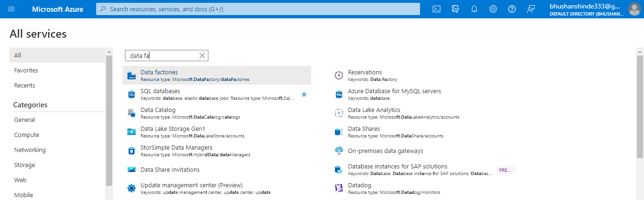Open the Reservations link
The width and height of the screenshot is (644, 200).
pos(365,72)
